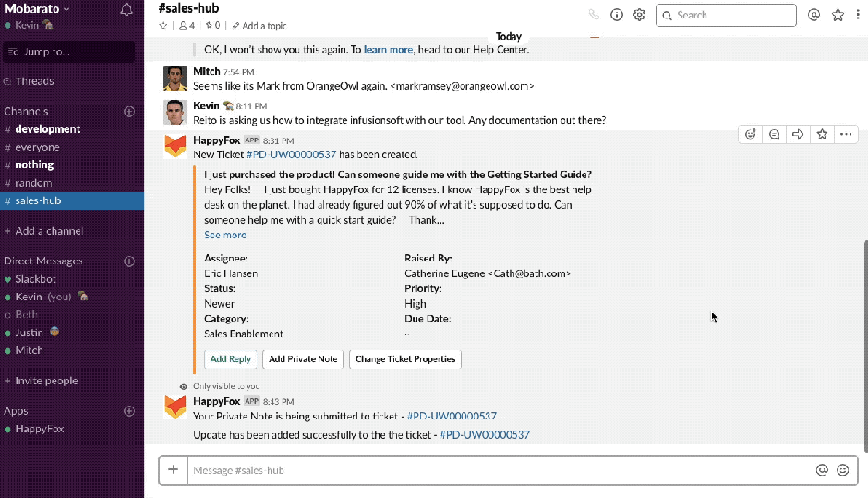Star the HappyFox ticket message
The image size is (868, 498).
click(822, 134)
